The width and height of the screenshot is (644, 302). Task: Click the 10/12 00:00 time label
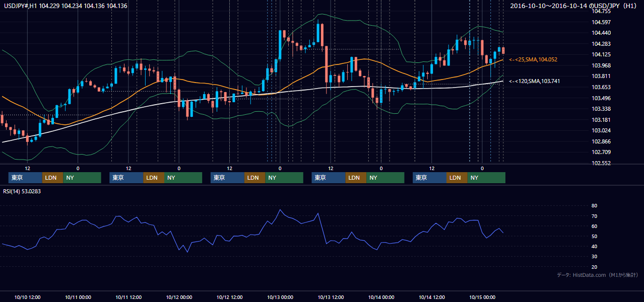coord(179,297)
